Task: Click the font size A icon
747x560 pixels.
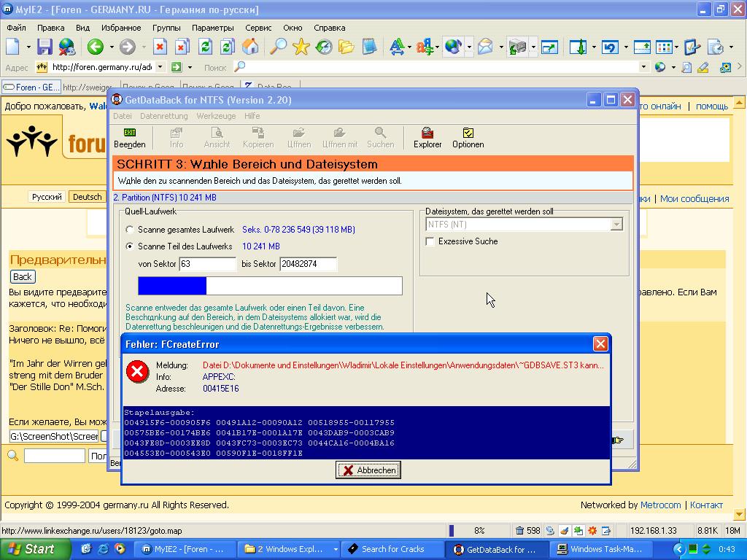Action: 396,47
